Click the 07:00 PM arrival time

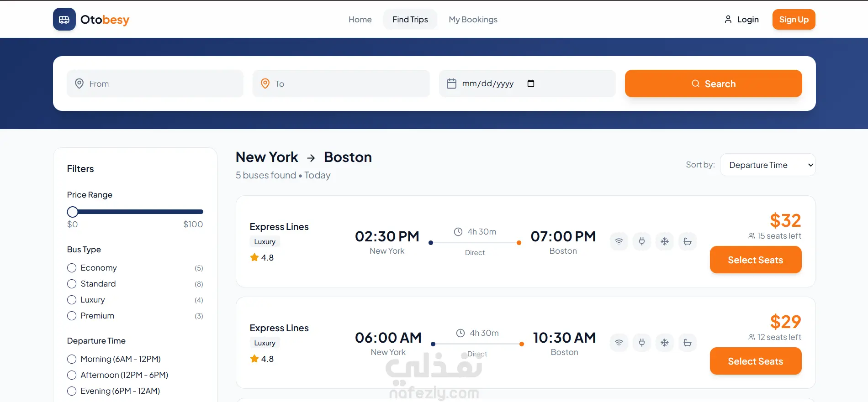[x=563, y=236]
